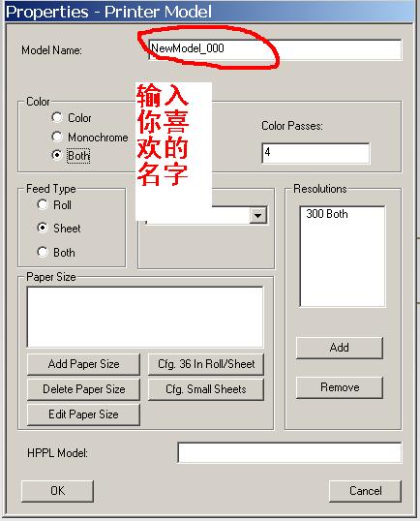Click the empty Paper Size list box
This screenshot has width=420, height=521.
tap(145, 318)
